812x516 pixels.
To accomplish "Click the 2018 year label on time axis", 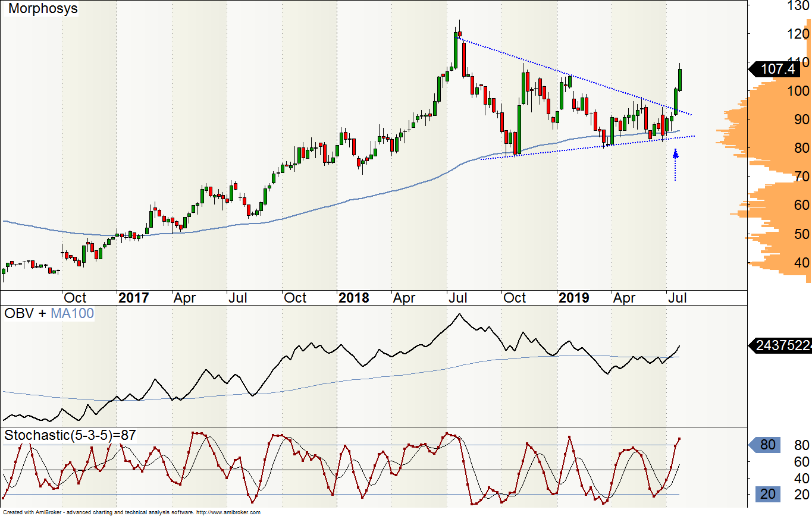I will (x=353, y=298).
